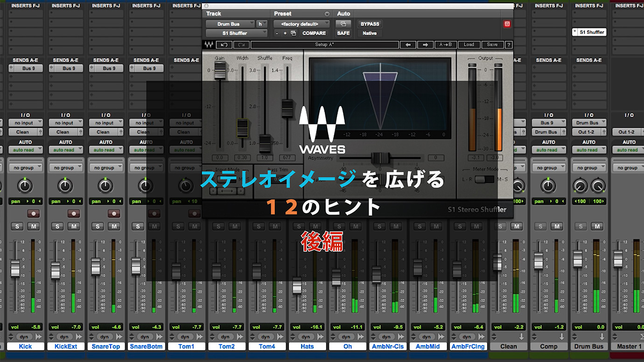Open 'auto read' mode on Comp track
This screenshot has height=362, width=644.
(548, 150)
